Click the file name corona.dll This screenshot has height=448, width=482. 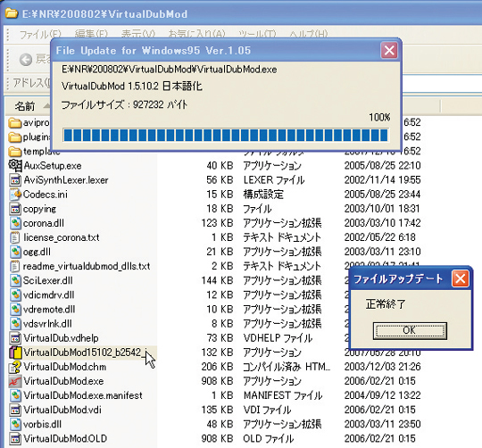point(44,223)
